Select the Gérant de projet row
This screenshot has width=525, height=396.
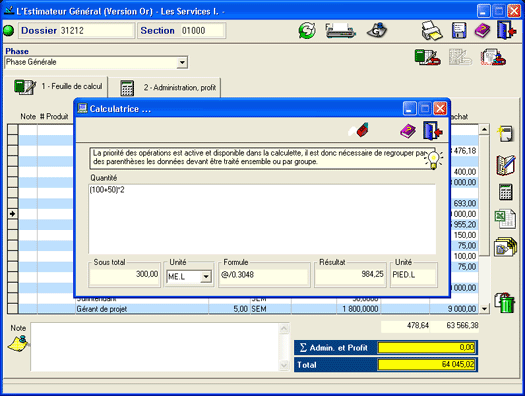(x=248, y=309)
